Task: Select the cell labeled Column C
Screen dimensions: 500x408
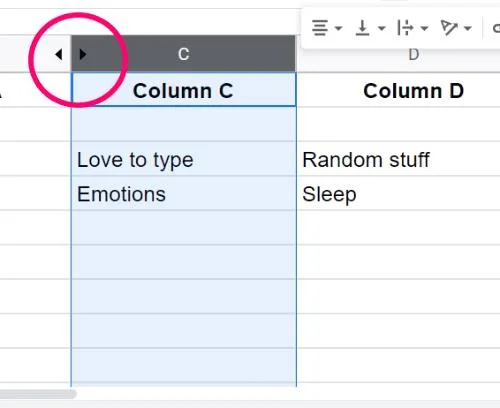Action: click(x=183, y=90)
